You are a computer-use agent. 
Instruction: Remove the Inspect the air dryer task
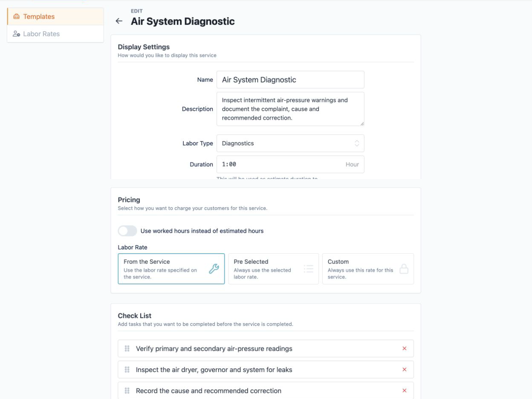coord(405,370)
